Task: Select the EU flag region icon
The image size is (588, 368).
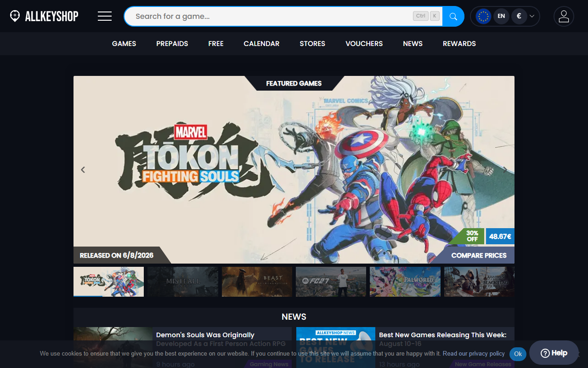Action: click(x=483, y=16)
